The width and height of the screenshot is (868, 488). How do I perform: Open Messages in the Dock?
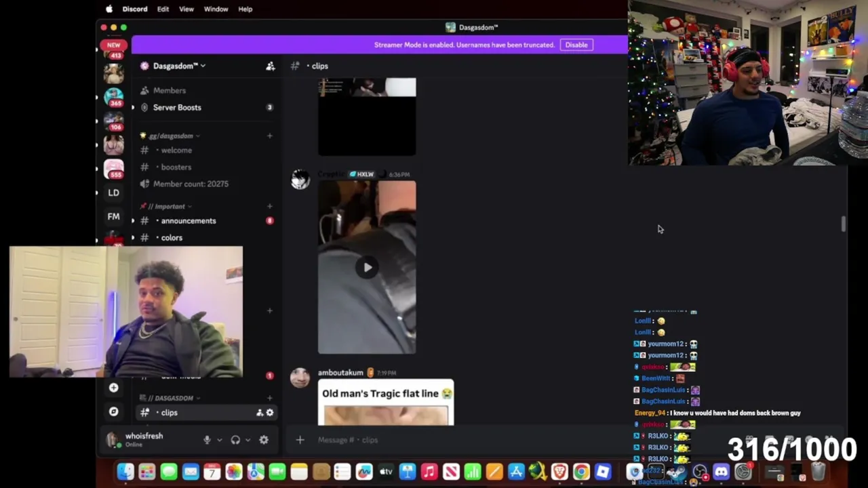(169, 472)
